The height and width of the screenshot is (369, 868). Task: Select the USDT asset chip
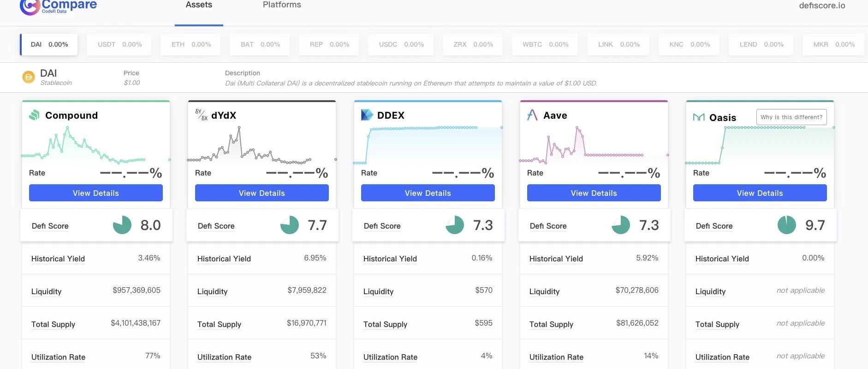119,44
